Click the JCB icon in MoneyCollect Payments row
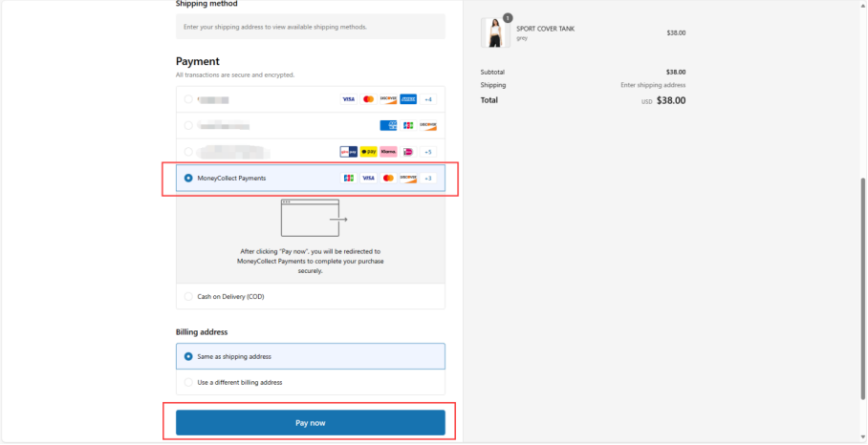 (x=348, y=178)
